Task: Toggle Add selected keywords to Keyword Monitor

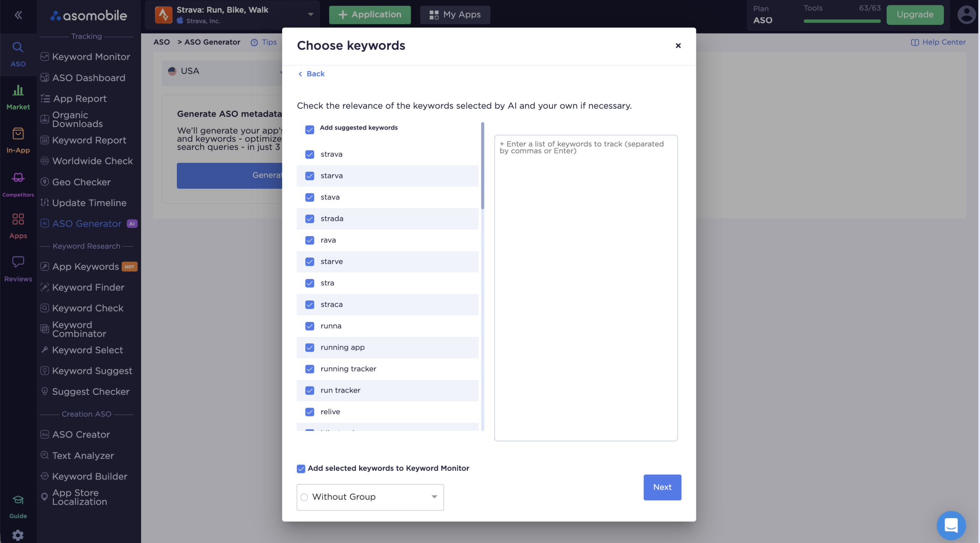Action: [301, 468]
